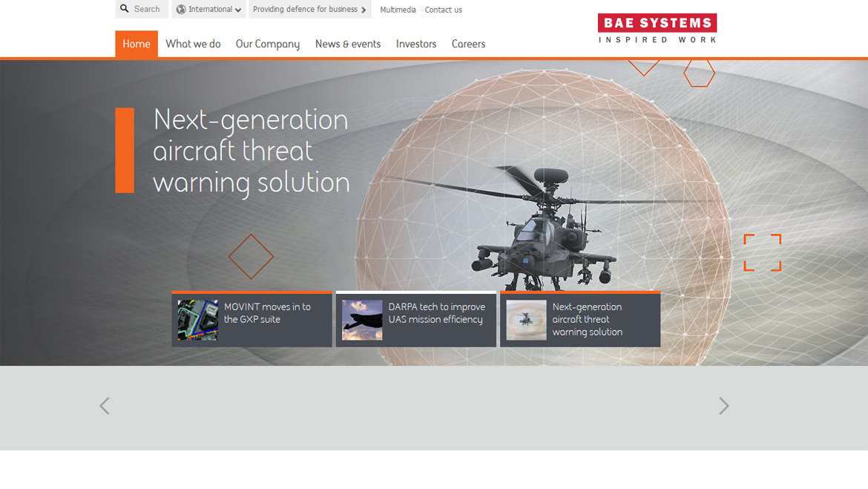The width and height of the screenshot is (868, 489).
Task: Open the Home tab
Action: [x=137, y=44]
